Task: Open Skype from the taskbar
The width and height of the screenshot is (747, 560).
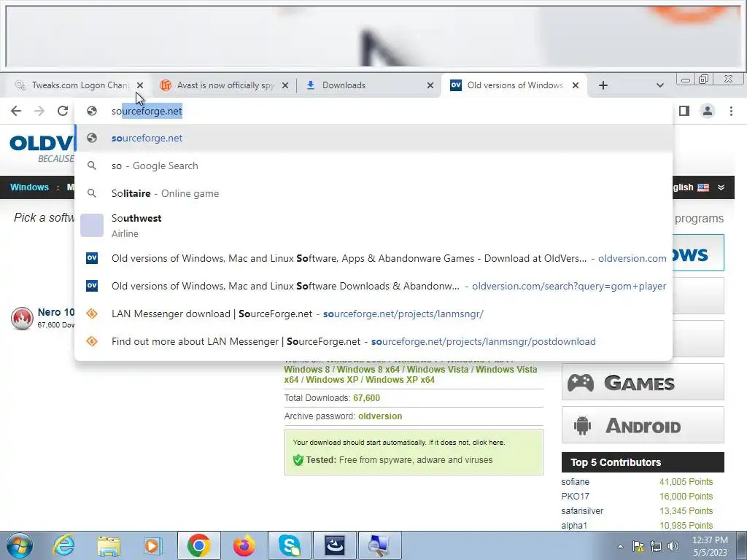Action: [x=290, y=545]
